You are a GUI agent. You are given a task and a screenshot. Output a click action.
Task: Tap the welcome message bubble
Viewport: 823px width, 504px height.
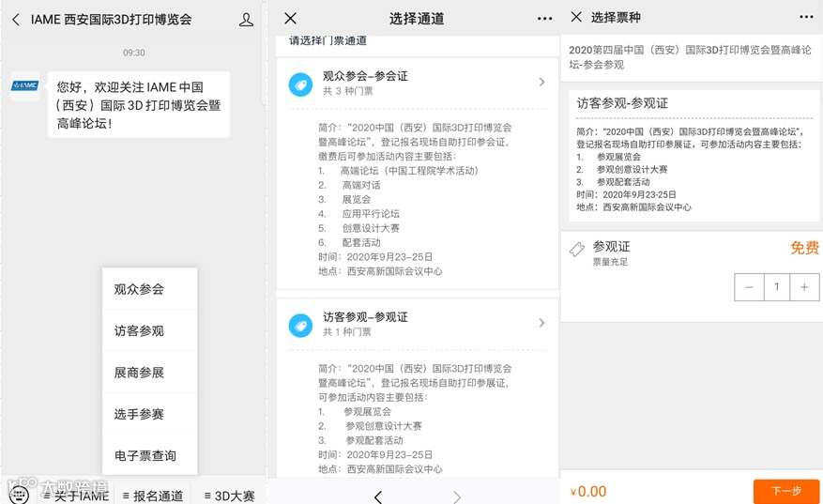pyautogui.click(x=139, y=105)
